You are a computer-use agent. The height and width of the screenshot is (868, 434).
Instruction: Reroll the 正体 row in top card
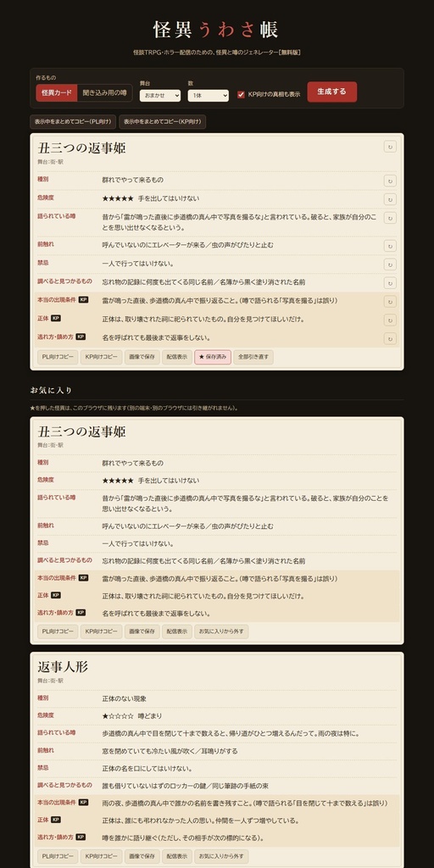pos(390,320)
